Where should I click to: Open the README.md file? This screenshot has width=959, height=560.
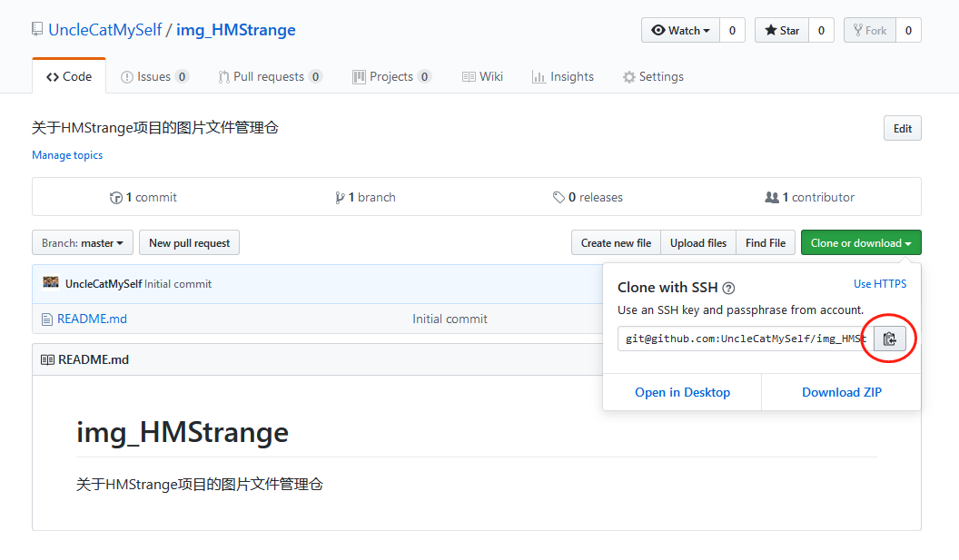(x=92, y=319)
